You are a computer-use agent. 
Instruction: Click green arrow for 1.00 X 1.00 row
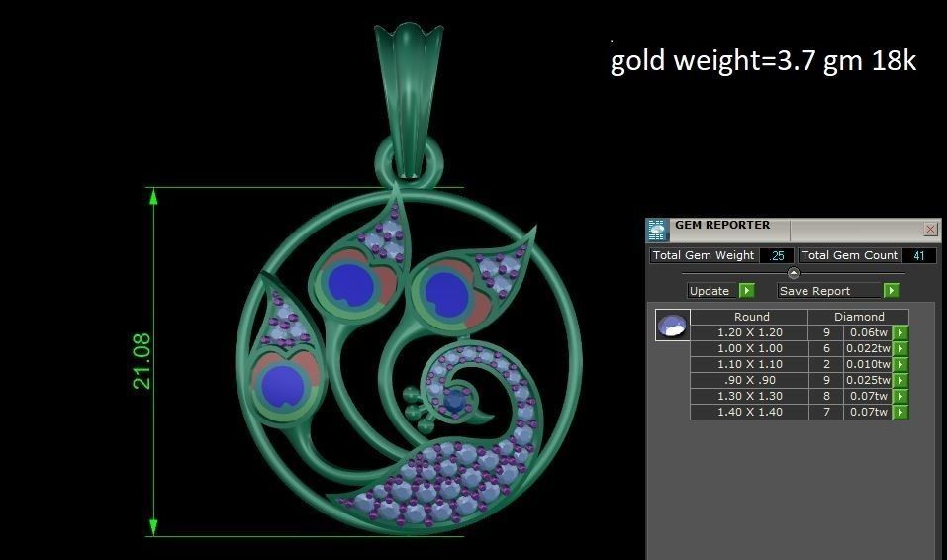[900, 348]
